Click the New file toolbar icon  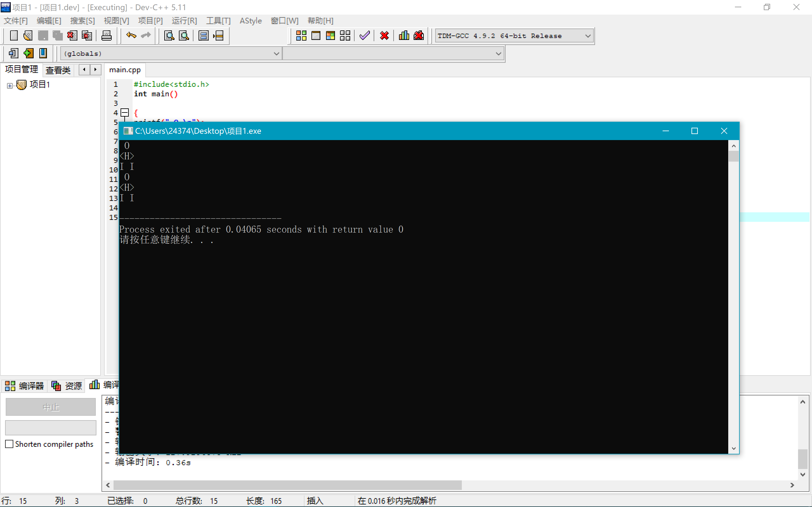(14, 35)
